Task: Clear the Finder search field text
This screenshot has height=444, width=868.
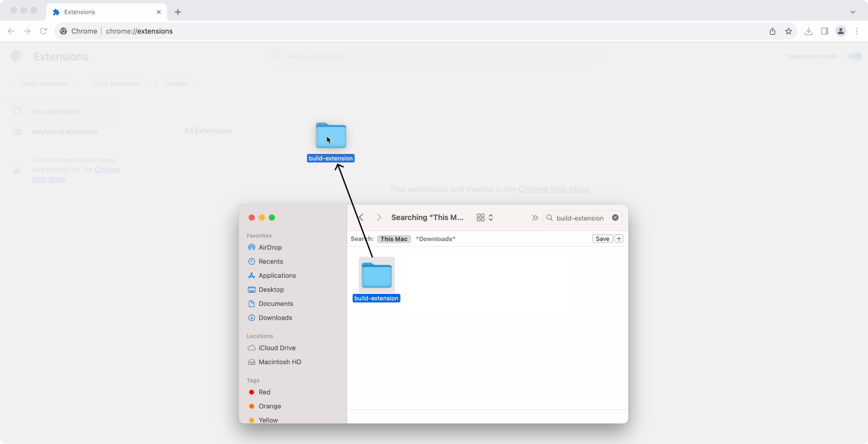Action: pyautogui.click(x=615, y=217)
